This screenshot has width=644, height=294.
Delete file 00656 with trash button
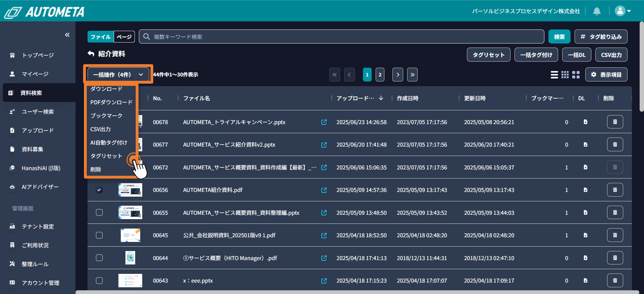[615, 190]
